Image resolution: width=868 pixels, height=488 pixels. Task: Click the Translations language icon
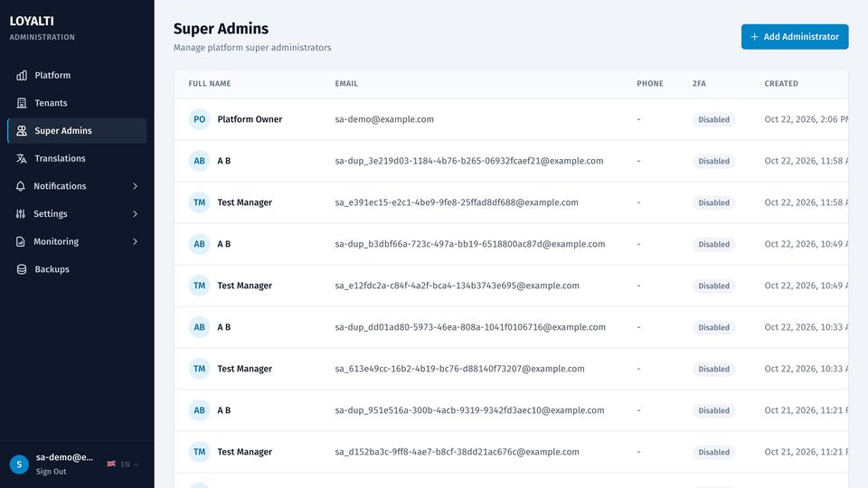(22, 158)
